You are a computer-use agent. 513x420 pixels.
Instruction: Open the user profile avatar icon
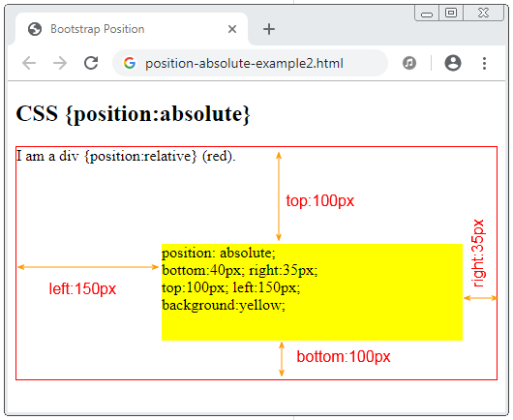453,63
